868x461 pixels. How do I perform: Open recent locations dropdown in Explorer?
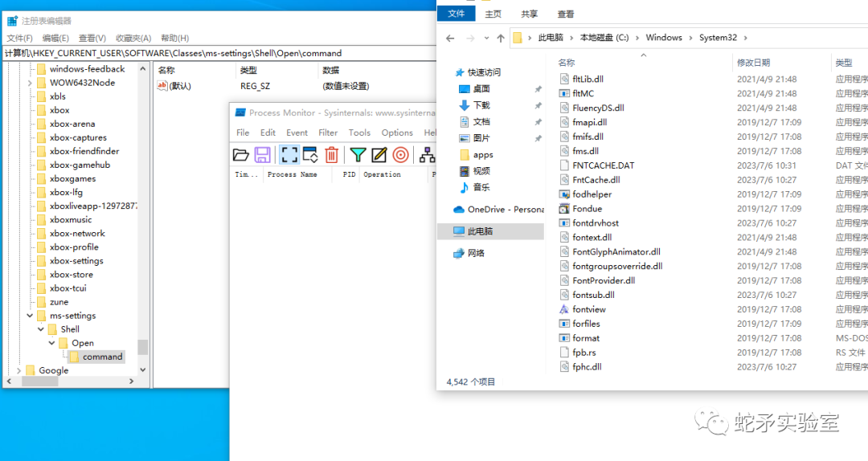486,39
